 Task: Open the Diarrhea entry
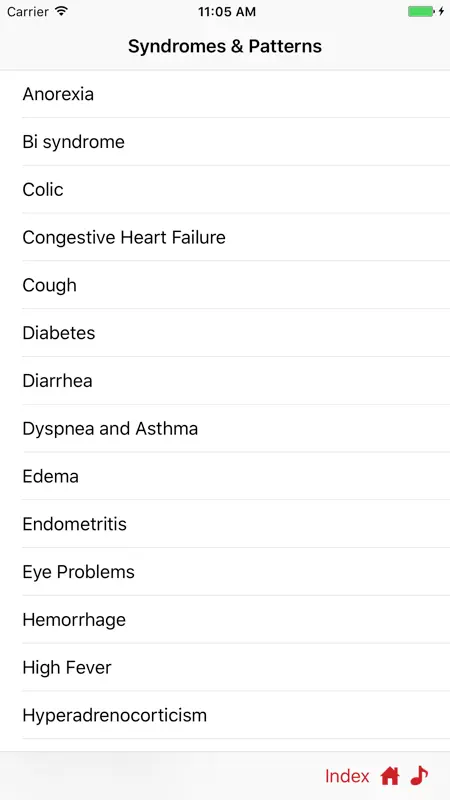click(225, 381)
